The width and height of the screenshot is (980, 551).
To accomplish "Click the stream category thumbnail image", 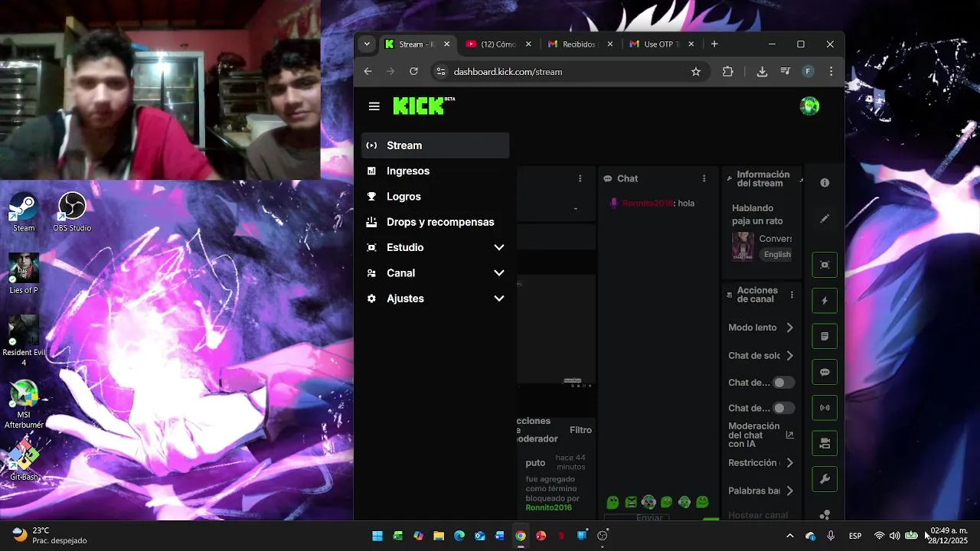I will coord(743,246).
